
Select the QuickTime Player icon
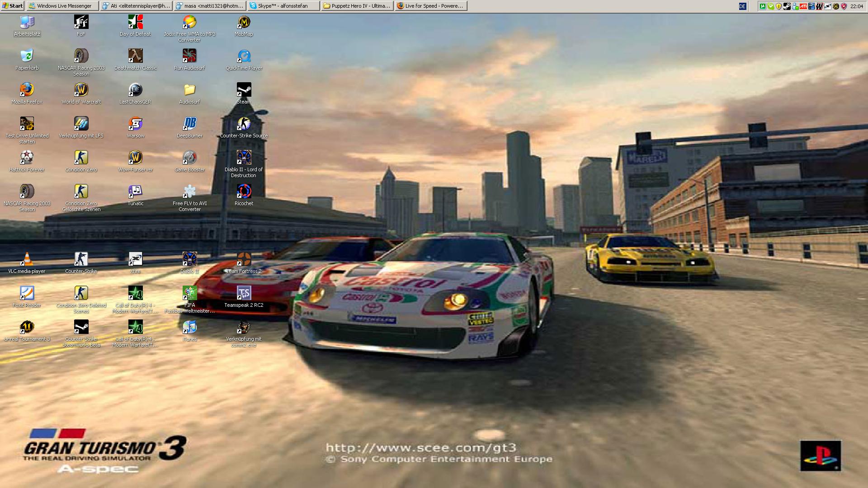pyautogui.click(x=244, y=56)
